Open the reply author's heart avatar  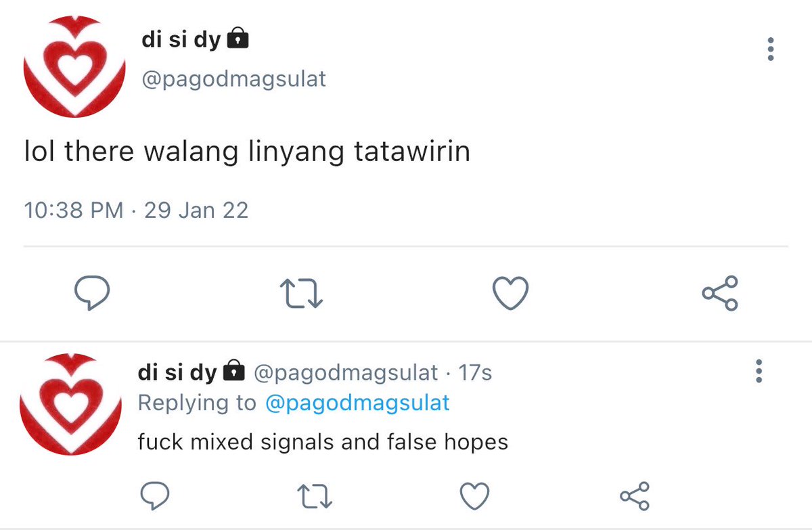point(70,404)
